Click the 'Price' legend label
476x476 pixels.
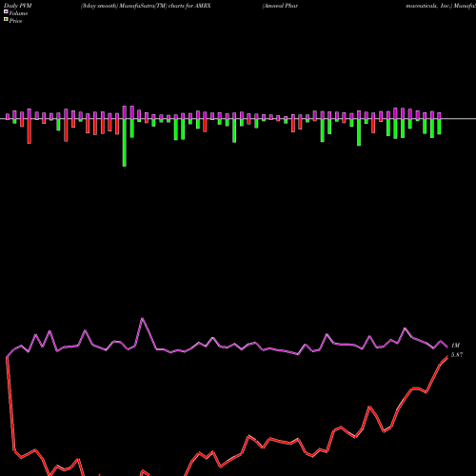[15, 21]
